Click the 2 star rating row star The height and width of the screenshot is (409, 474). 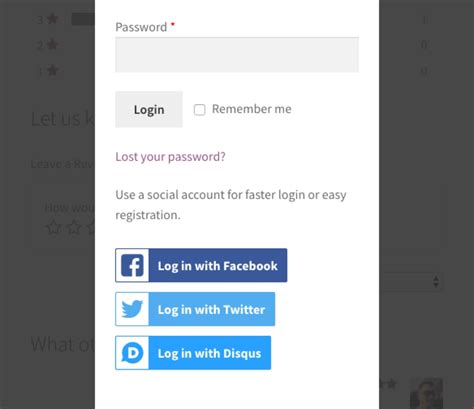tap(53, 44)
